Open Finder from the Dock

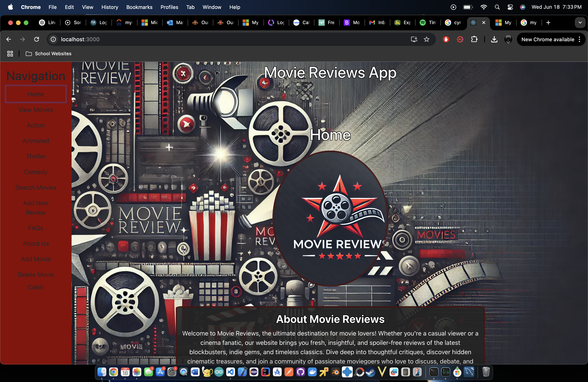[x=102, y=372]
